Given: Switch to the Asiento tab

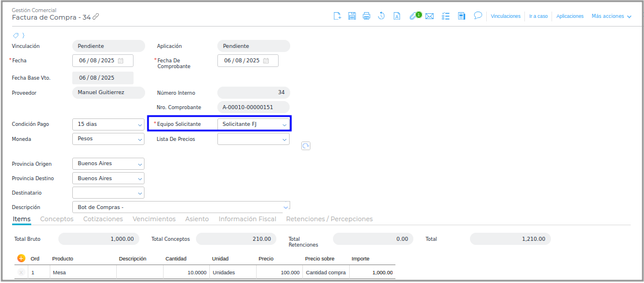Looking at the screenshot, I should pos(197,219).
